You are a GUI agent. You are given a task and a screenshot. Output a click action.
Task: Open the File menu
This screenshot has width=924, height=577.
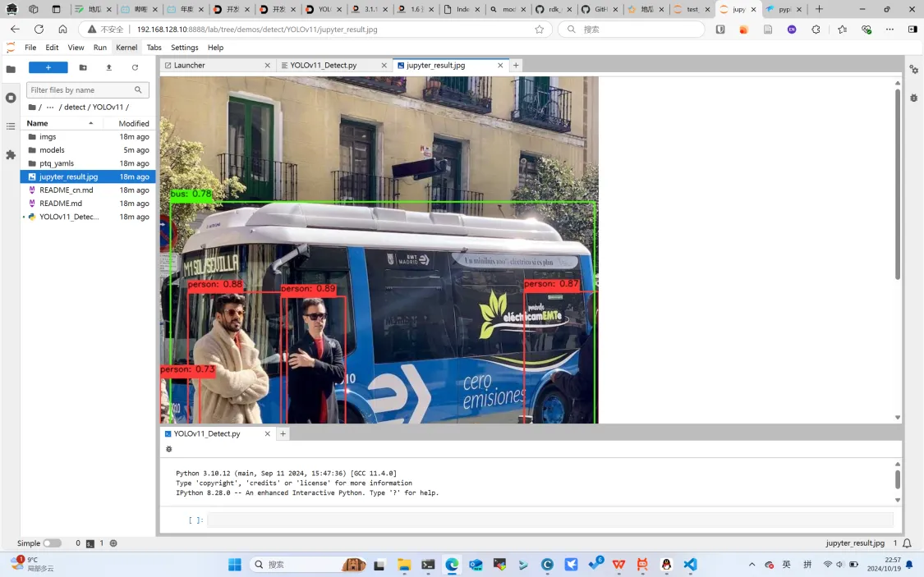point(30,48)
